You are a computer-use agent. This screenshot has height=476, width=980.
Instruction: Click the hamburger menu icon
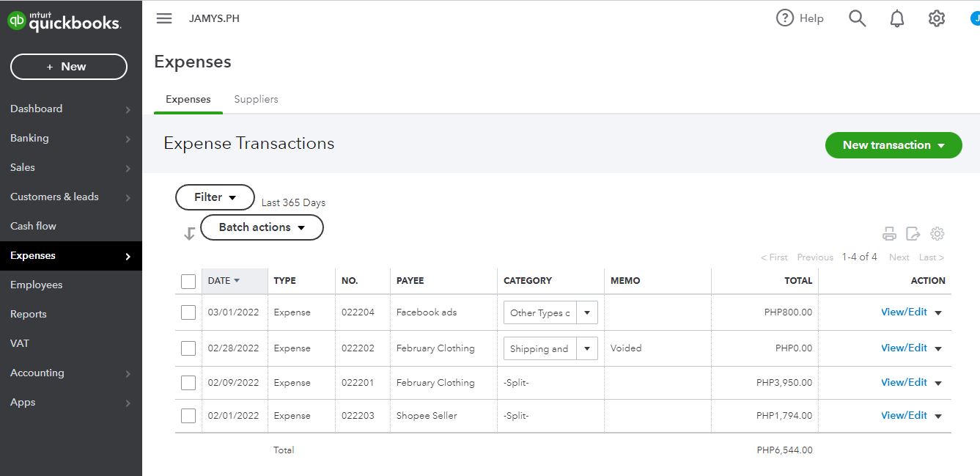tap(164, 18)
